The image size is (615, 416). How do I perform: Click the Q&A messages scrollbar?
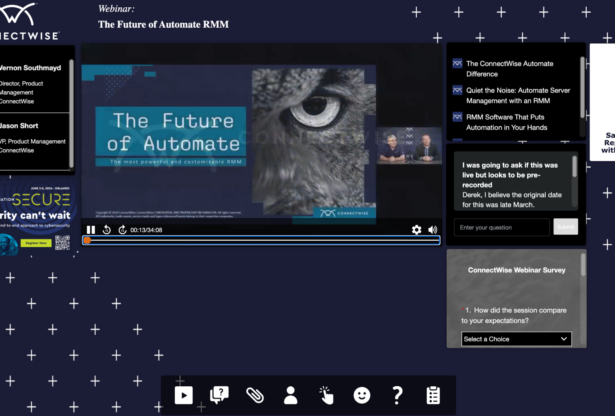[x=575, y=167]
